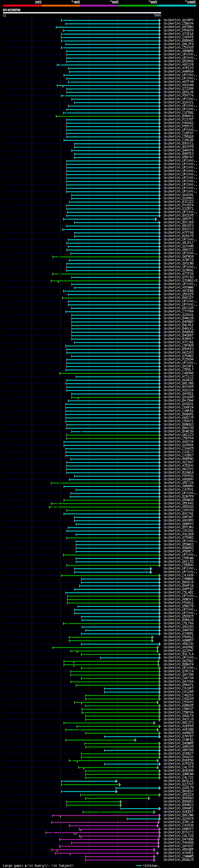The image size is (199, 868).
Task: Open hit UniRef100_Q10RP0
Action: (178, 20)
